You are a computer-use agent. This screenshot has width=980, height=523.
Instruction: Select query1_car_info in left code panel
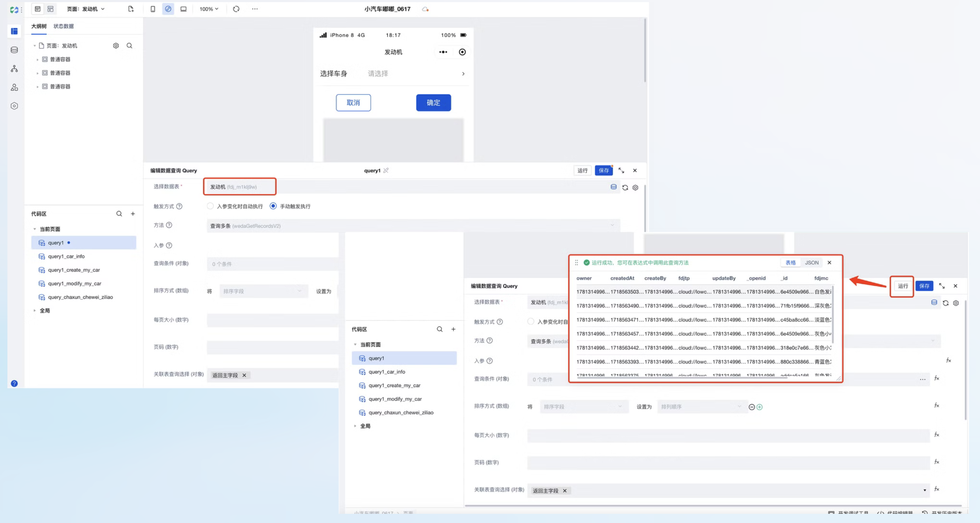(66, 257)
